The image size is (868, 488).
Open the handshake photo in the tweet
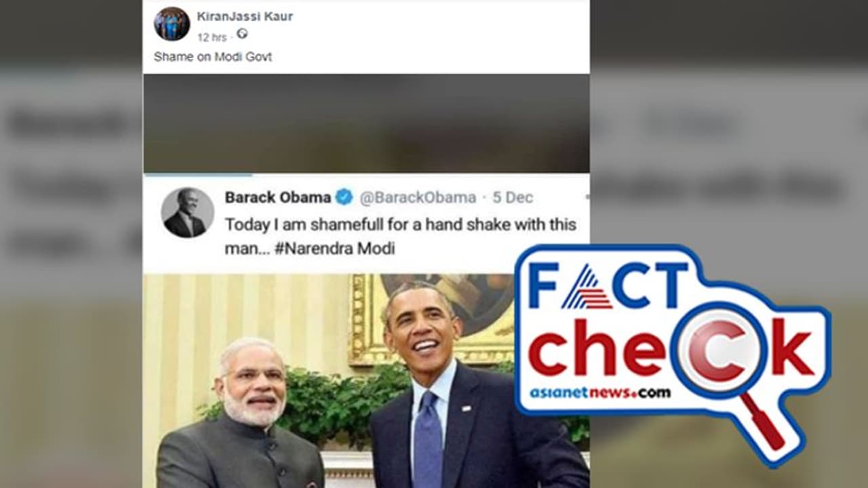pos(366,381)
